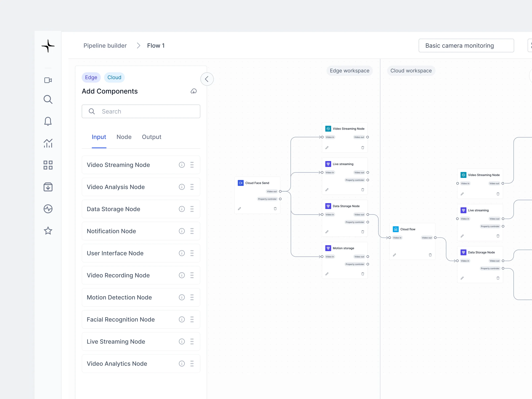Click drag handle of Notification Node
This screenshot has width=532, height=399.
(192, 231)
